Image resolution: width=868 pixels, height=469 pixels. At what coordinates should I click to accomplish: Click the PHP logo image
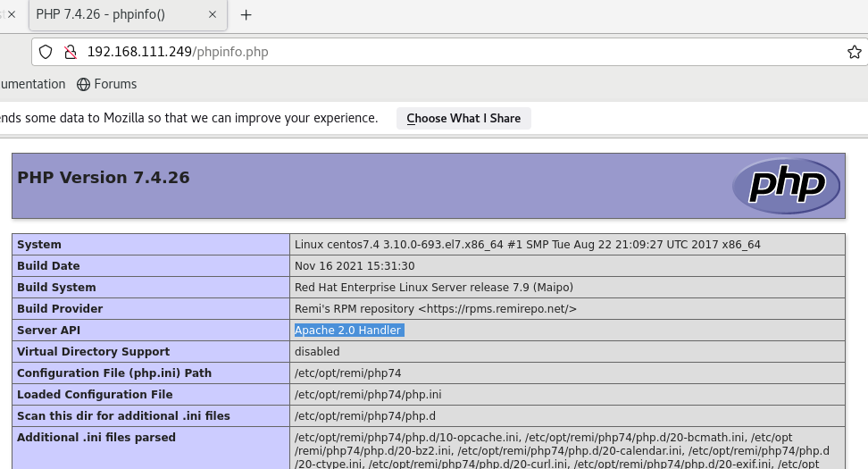pos(786,186)
